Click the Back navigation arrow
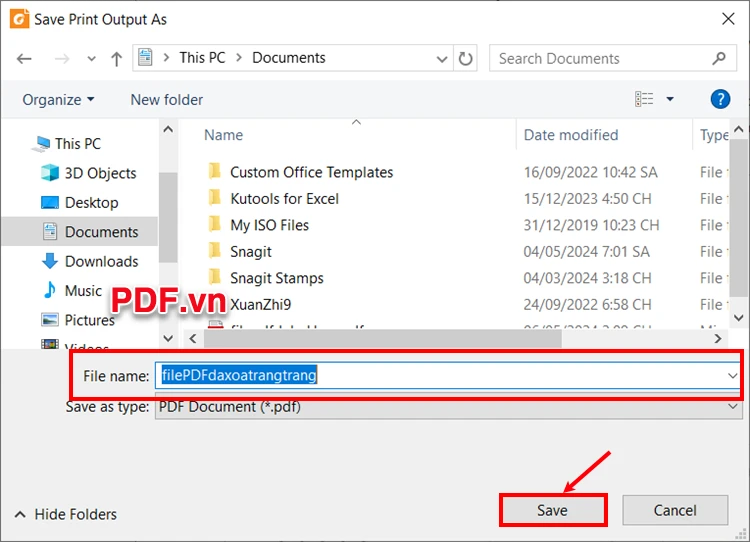This screenshot has width=750, height=542. [24, 59]
